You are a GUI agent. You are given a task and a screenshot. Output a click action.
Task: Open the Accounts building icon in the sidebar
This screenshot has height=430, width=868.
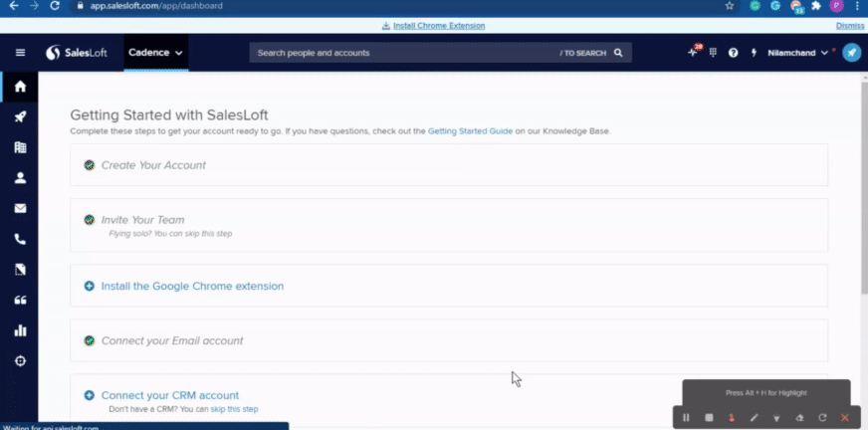click(x=20, y=147)
